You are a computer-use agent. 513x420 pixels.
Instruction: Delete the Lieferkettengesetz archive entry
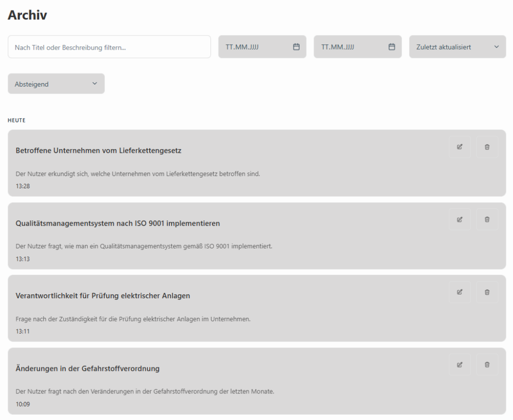click(x=487, y=147)
